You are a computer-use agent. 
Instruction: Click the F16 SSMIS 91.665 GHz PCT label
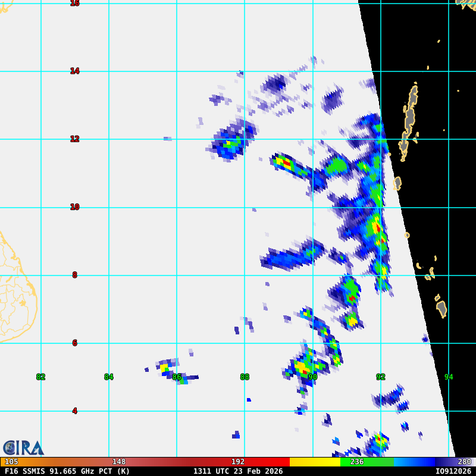(67, 471)
